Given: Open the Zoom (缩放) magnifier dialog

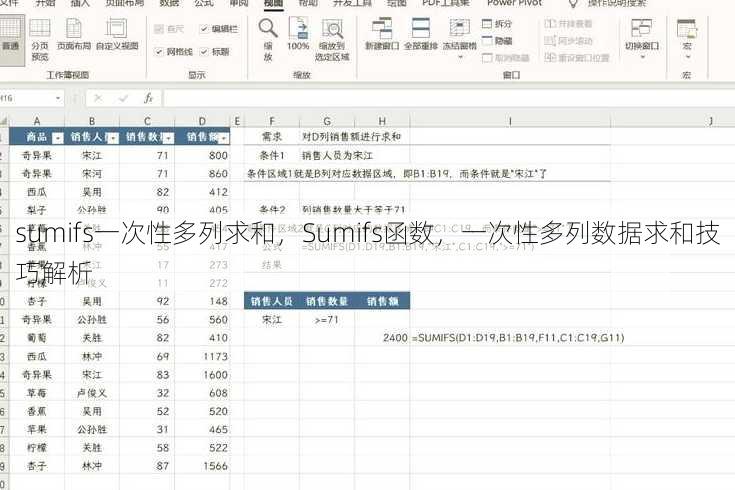Looking at the screenshot, I should click(x=268, y=39).
